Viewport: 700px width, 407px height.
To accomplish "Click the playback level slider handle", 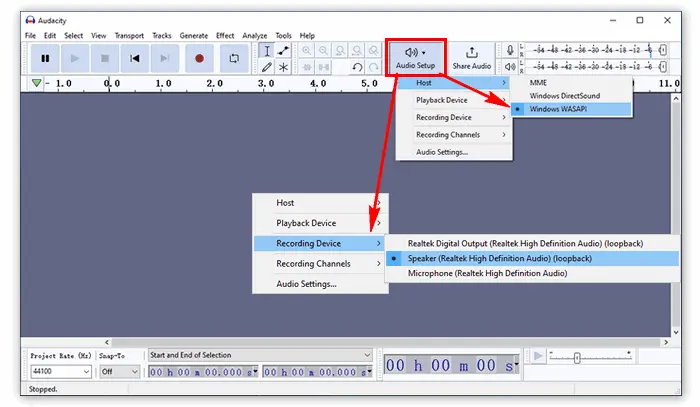I will (x=663, y=67).
